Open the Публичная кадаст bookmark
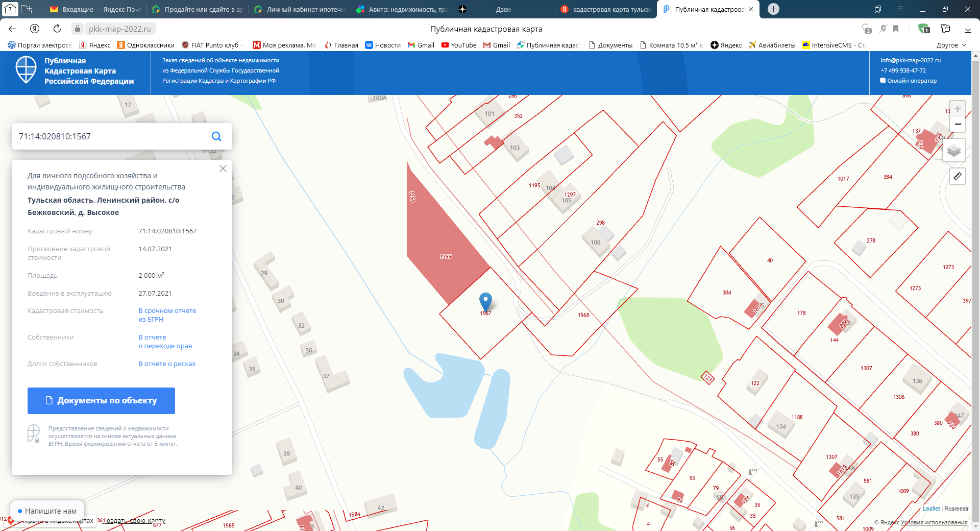 click(x=549, y=45)
